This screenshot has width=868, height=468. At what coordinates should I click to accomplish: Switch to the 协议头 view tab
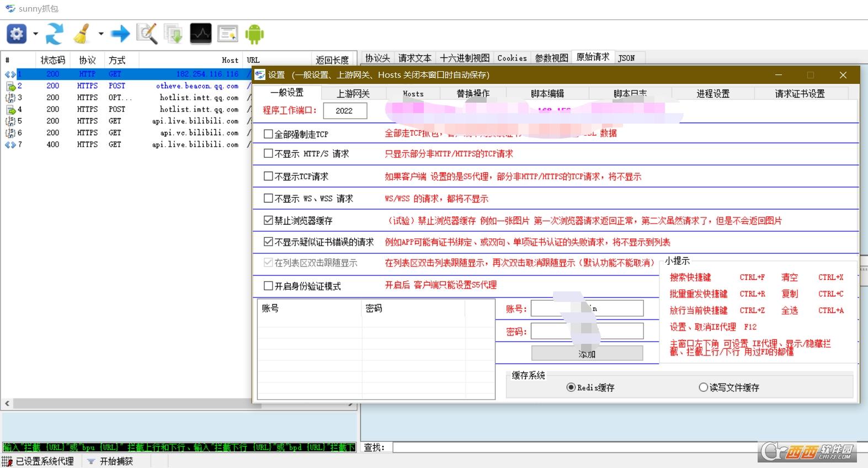coord(378,58)
